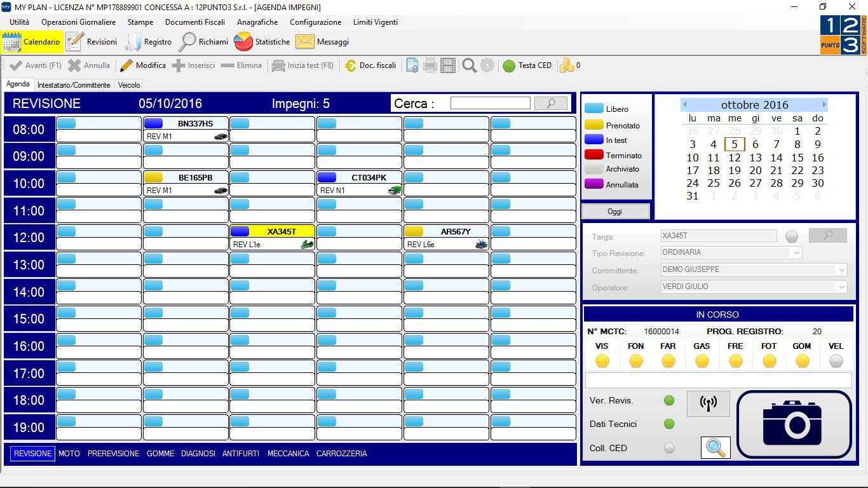Select MECCANICA category at bottom
Screen dimensions: 868x488
pos(288,454)
